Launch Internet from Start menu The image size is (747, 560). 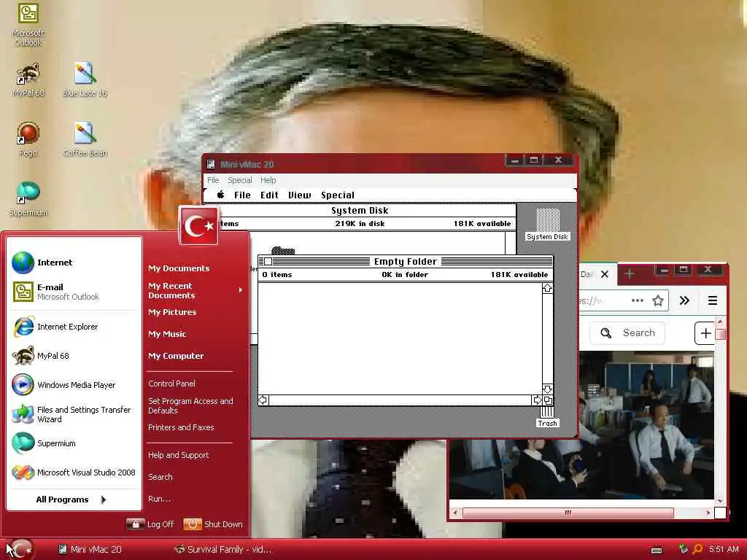pos(74,262)
